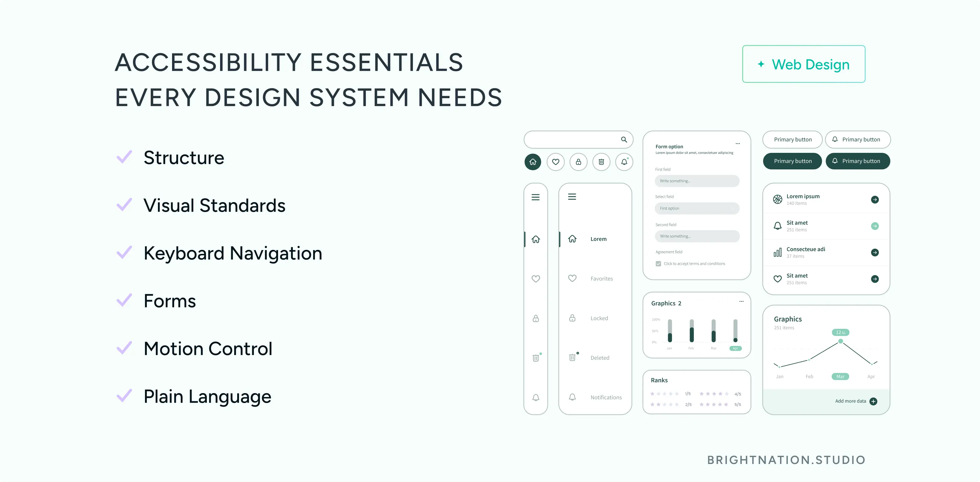Open the Graphics 2 three-dot menu
The height and width of the screenshot is (482, 980).
(x=741, y=301)
